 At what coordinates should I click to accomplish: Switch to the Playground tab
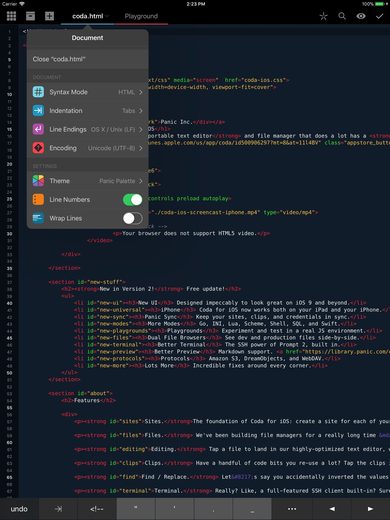pyautogui.click(x=141, y=16)
